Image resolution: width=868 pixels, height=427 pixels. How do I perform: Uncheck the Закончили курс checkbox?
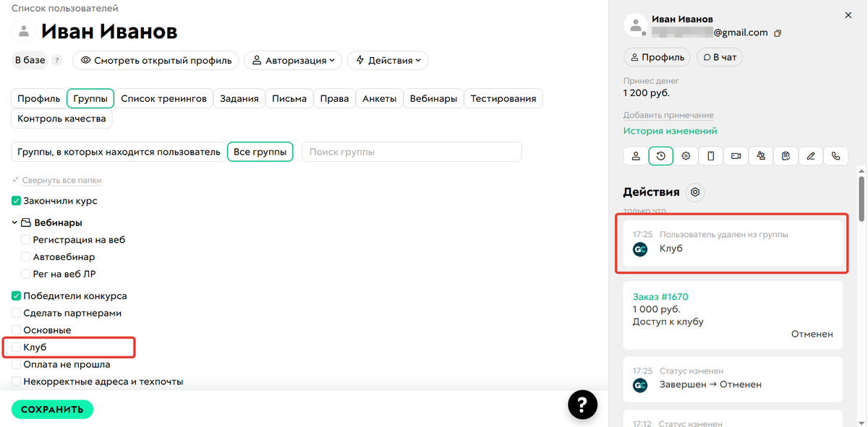tap(17, 201)
